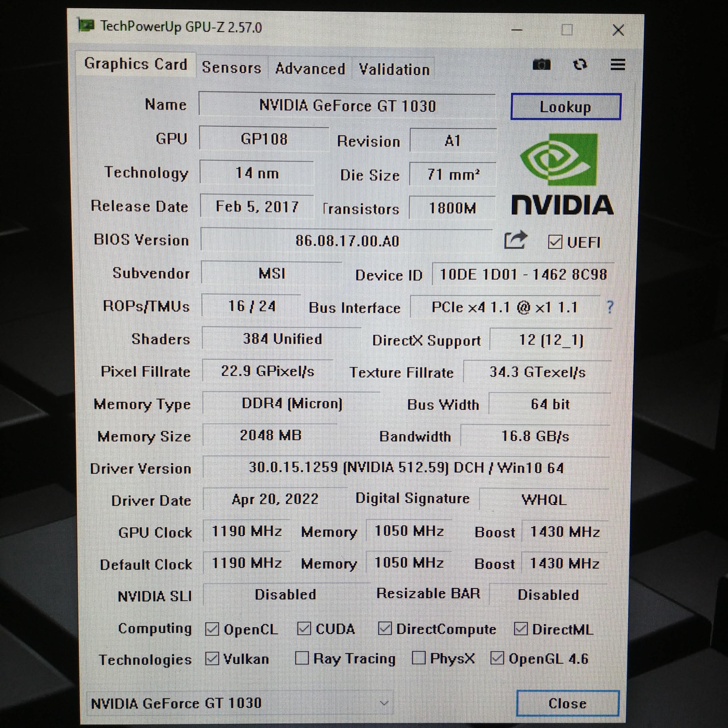Click the NVIDIA logo image

[562, 174]
